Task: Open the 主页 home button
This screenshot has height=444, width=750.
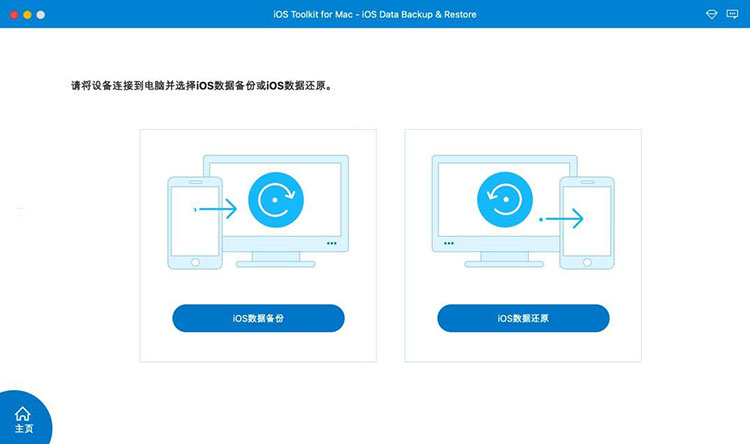Action: (x=24, y=419)
